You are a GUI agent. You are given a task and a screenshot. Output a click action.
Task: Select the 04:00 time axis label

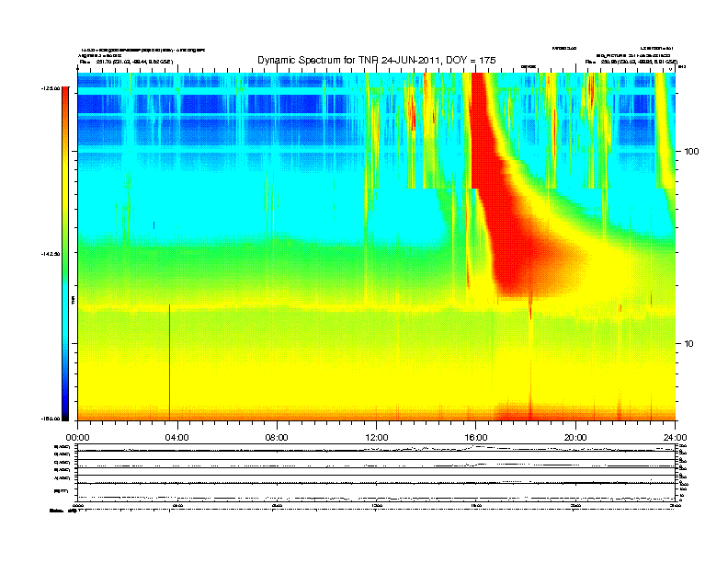click(x=176, y=438)
